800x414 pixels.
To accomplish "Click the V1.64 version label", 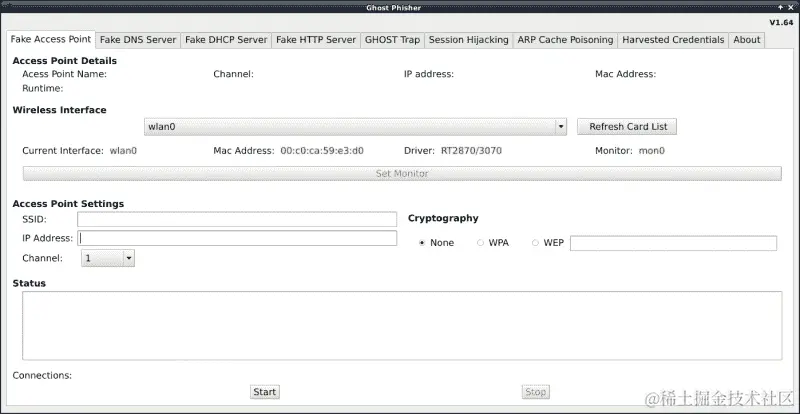I will coord(781,23).
